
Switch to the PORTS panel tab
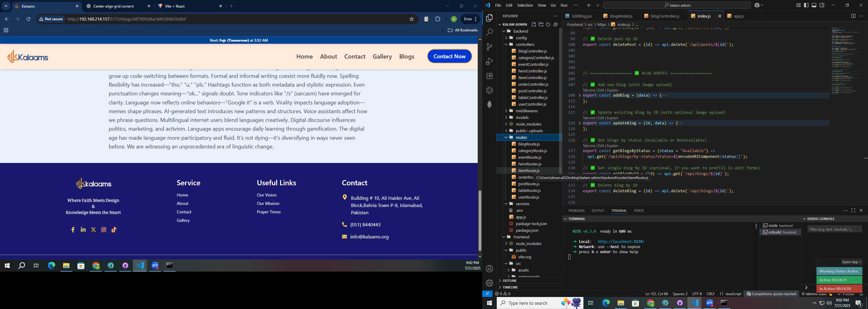(x=639, y=211)
